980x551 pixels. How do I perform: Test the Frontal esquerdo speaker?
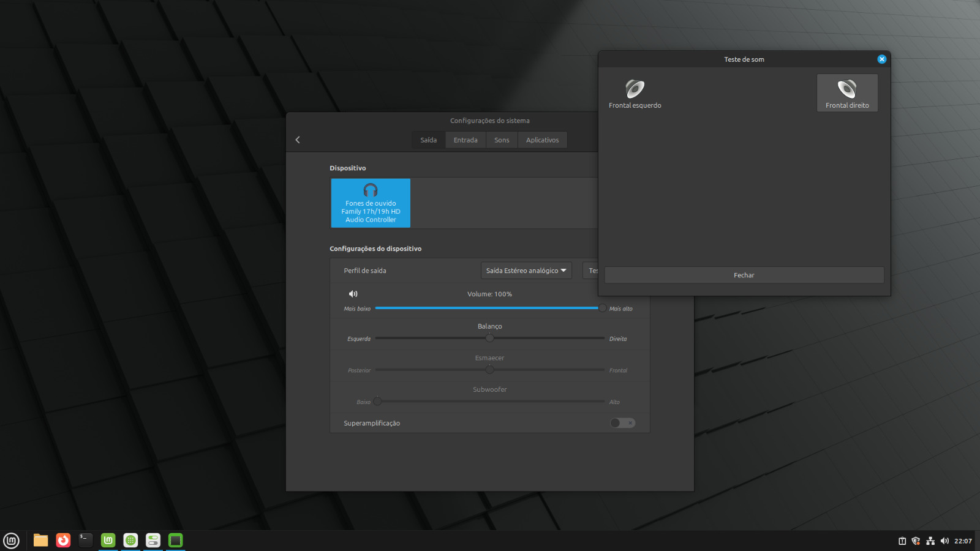tap(635, 93)
